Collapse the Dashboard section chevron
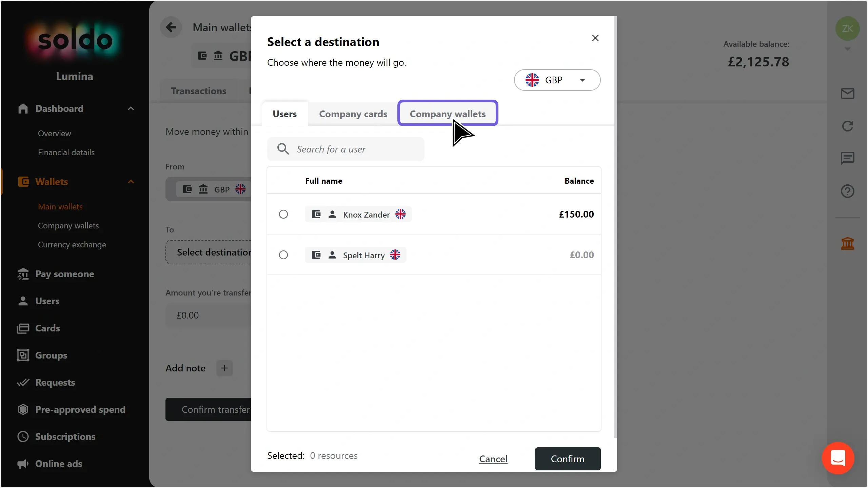Image resolution: width=868 pixels, height=488 pixels. (131, 108)
